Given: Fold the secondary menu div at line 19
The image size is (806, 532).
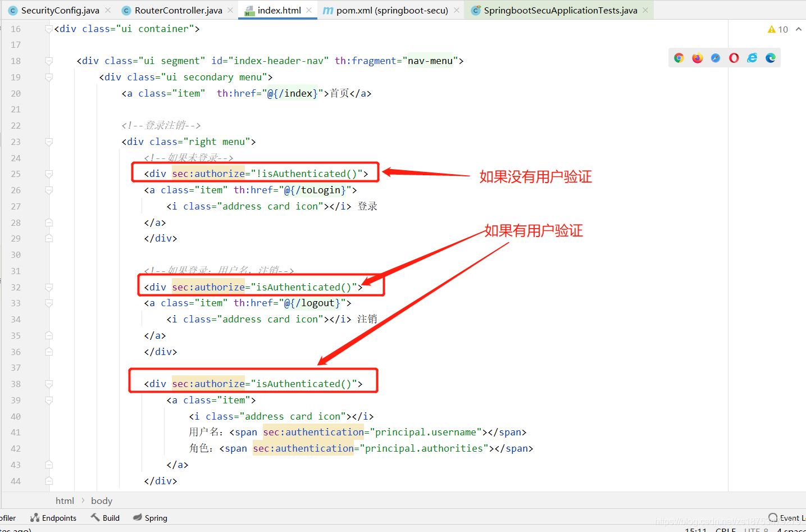Looking at the screenshot, I should (49, 77).
